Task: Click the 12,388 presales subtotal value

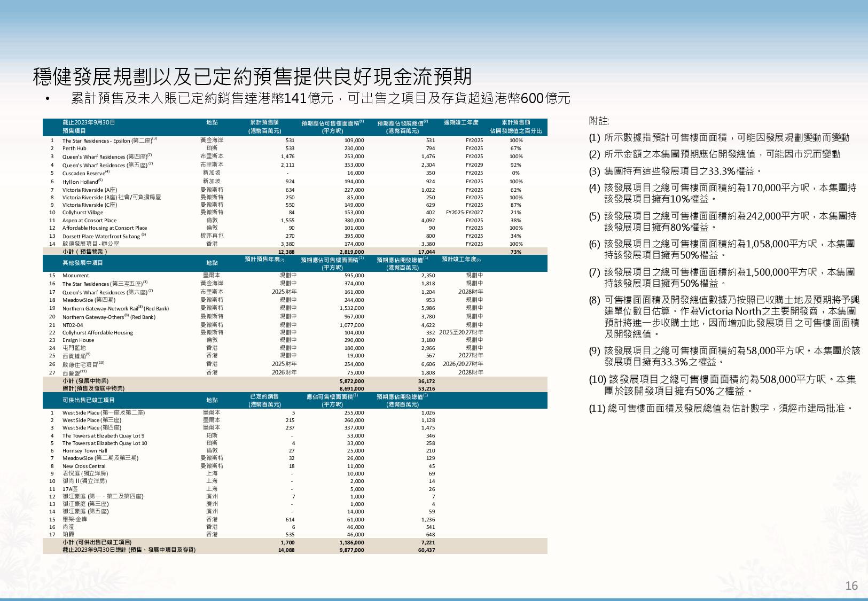Action: (286, 251)
